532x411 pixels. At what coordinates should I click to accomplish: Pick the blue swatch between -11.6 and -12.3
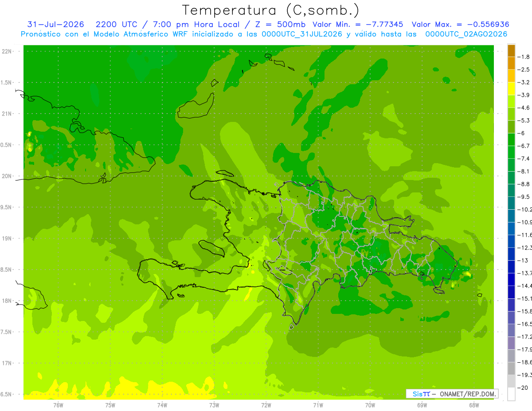(x=511, y=242)
